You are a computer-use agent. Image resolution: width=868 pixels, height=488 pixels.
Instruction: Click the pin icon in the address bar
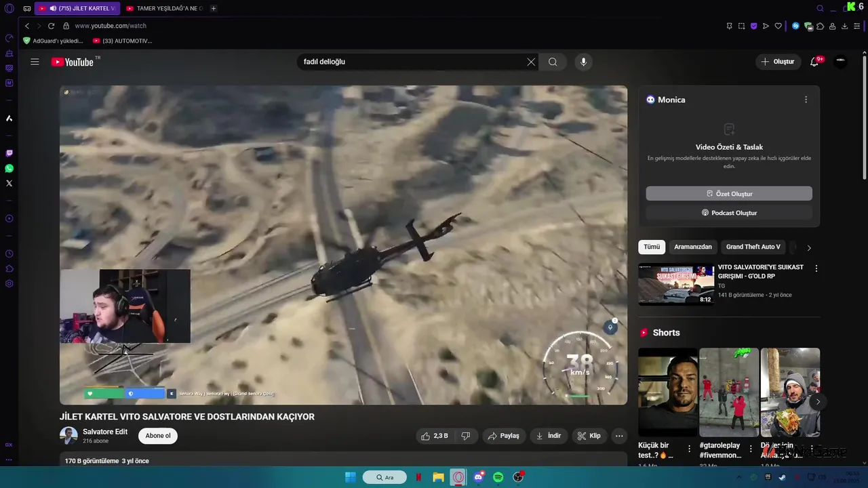(x=729, y=26)
